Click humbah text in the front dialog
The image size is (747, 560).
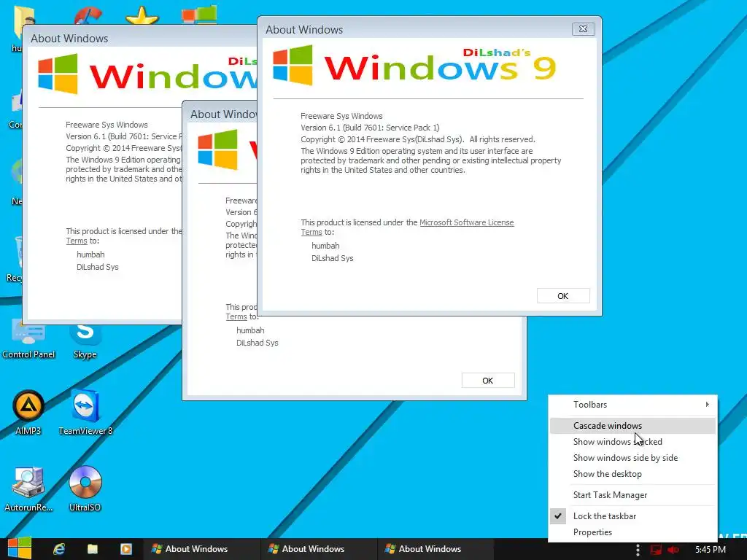(x=325, y=246)
